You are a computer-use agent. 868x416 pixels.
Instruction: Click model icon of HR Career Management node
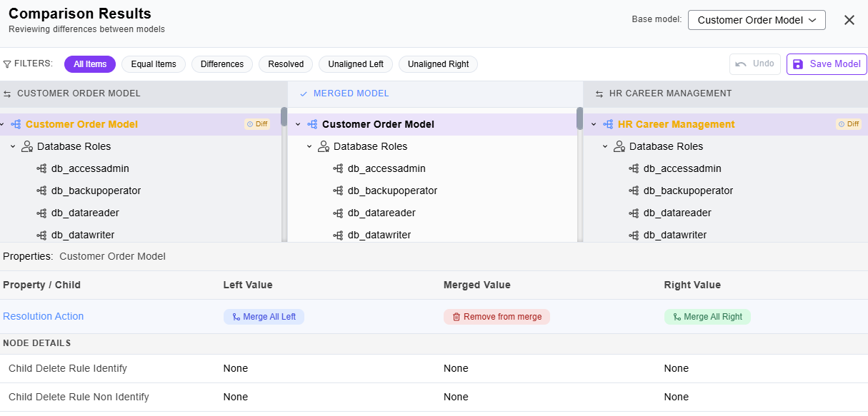pos(608,124)
